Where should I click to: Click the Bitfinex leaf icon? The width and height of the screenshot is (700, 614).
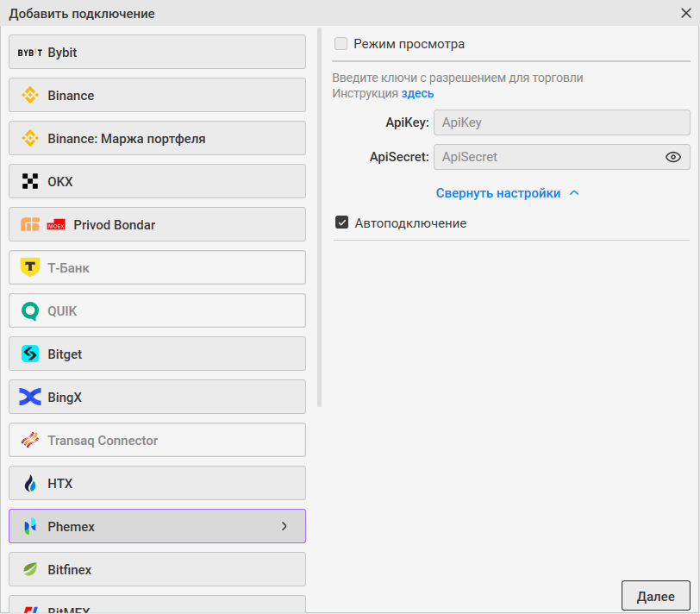tap(30, 570)
